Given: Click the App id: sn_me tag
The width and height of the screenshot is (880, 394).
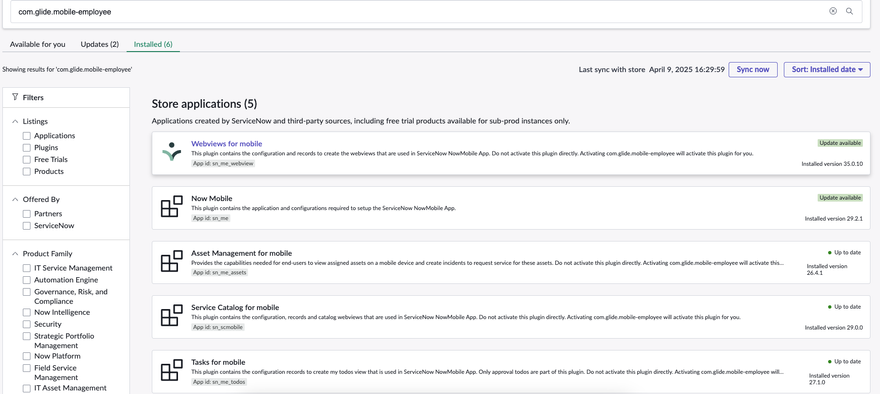Looking at the screenshot, I should [x=211, y=218].
